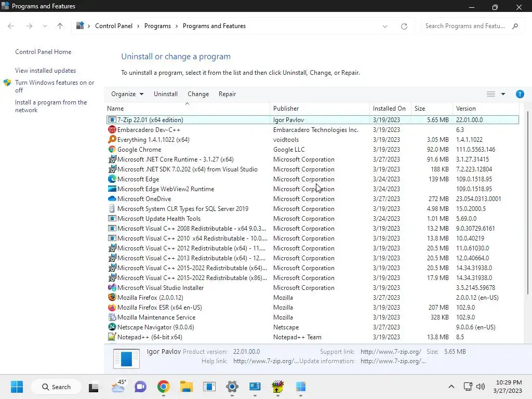Screen dimensions: 532x399
Task: Click the Microsoft Visual Studio Installer icon
Action: [x=112, y=287]
